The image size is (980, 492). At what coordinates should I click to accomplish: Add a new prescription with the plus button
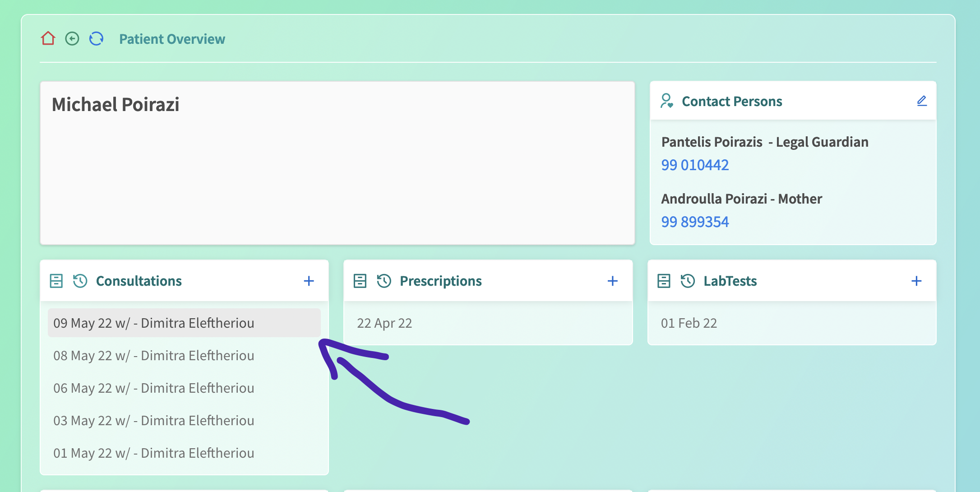click(x=613, y=281)
